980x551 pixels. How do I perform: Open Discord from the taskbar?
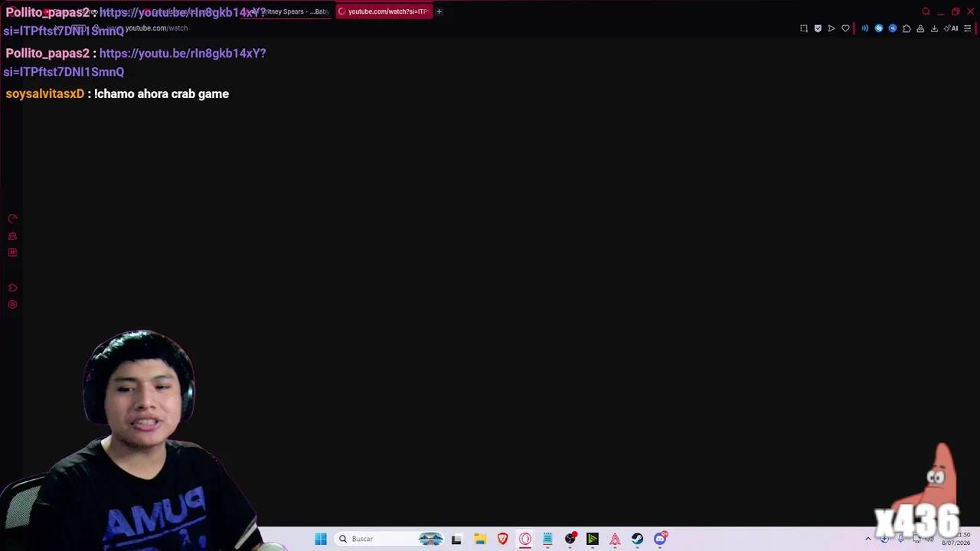(x=660, y=539)
